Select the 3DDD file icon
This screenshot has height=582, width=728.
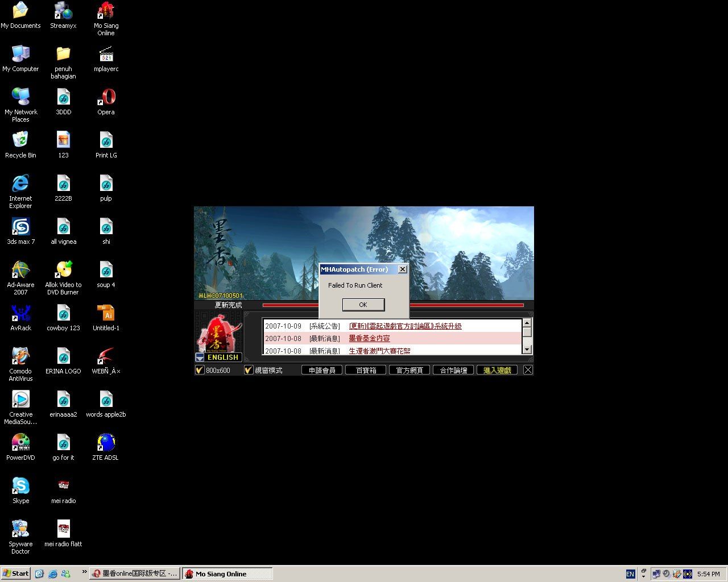tap(63, 102)
